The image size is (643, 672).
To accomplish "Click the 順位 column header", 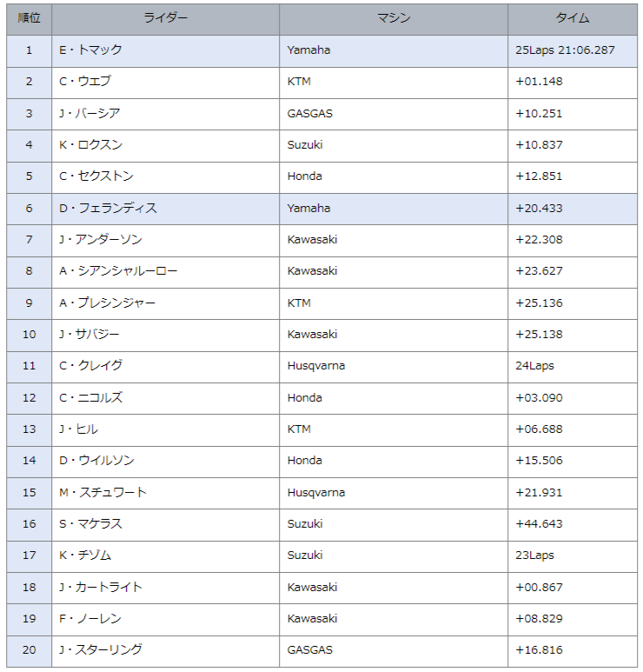I will pyautogui.click(x=29, y=18).
